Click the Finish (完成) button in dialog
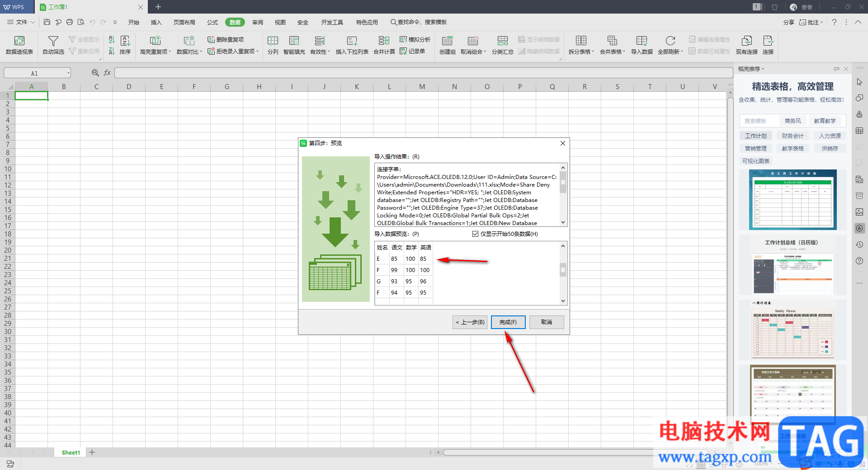Viewport: 868px width, 470px height. pos(508,322)
